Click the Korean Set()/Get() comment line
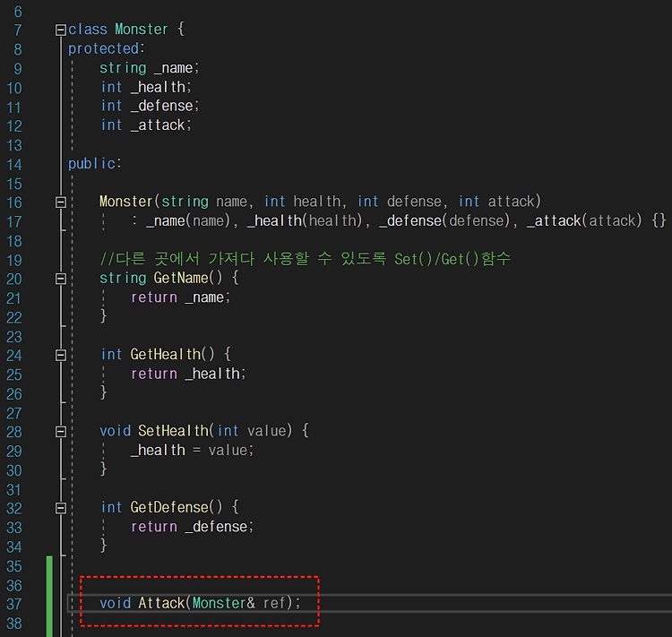The image size is (672, 637). 306,259
